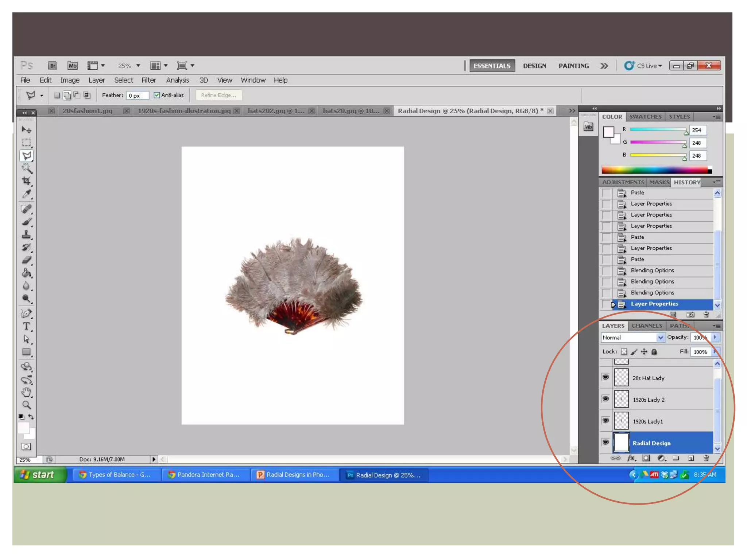Screen dimensions: 747x560
Task: Hide the 1920s Lady1 layer
Action: click(605, 421)
